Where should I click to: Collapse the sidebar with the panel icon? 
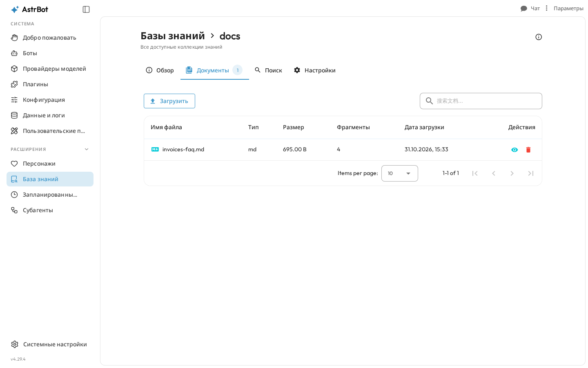click(x=86, y=9)
